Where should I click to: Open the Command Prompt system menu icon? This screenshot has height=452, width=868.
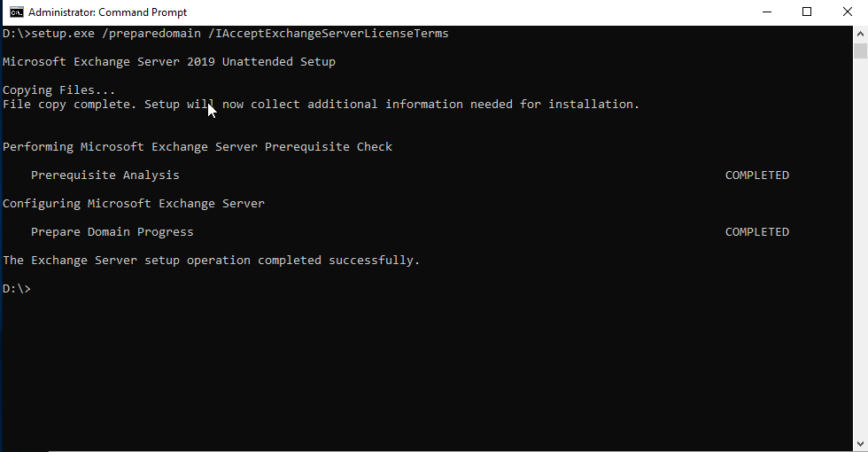pyautogui.click(x=16, y=12)
